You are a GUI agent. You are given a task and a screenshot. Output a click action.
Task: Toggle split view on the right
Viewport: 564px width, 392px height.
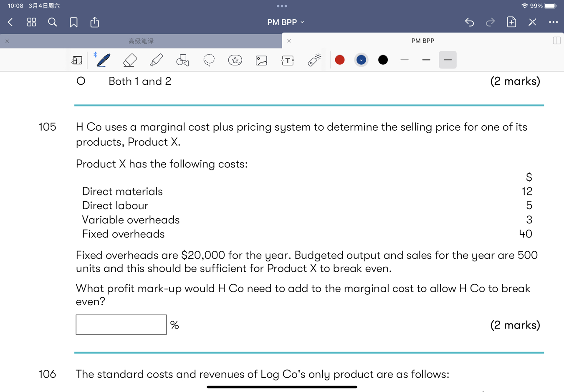click(x=556, y=40)
